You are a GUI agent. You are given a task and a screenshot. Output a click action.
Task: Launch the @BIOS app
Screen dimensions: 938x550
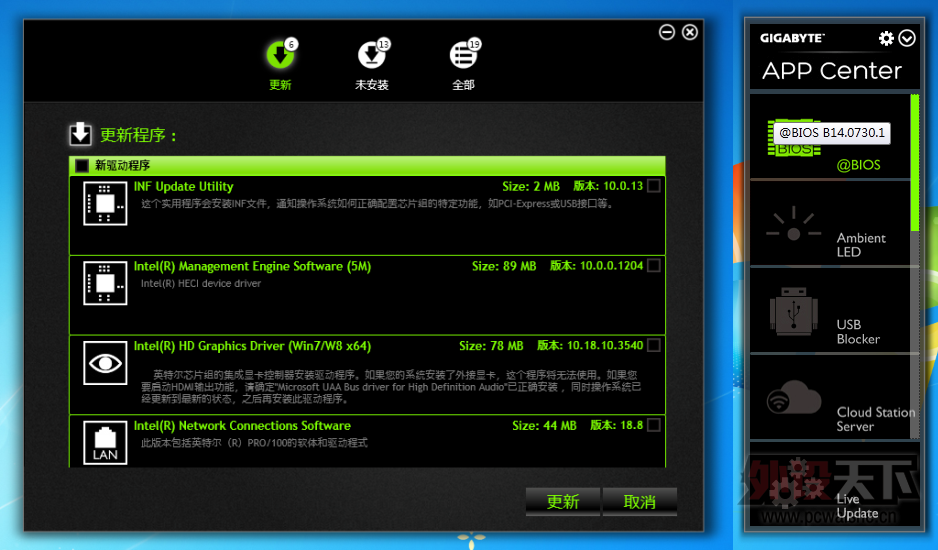tap(830, 136)
